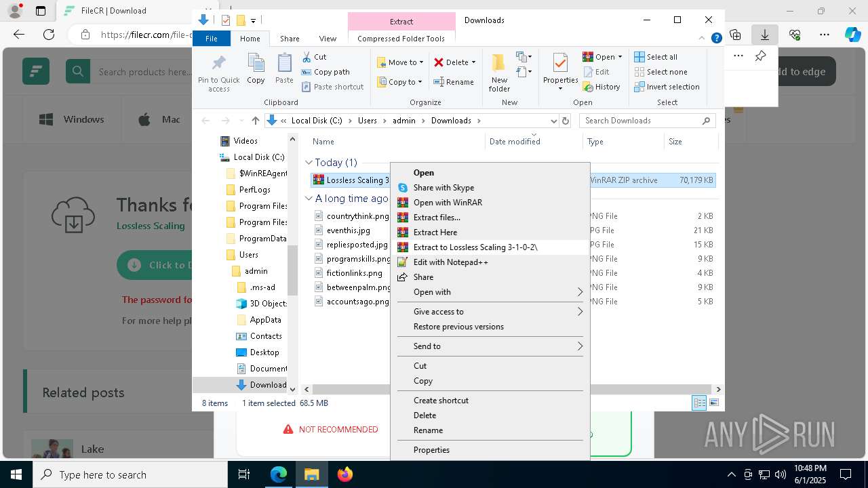Open Task View on taskbar
Image resolution: width=868 pixels, height=488 pixels.
(x=245, y=474)
